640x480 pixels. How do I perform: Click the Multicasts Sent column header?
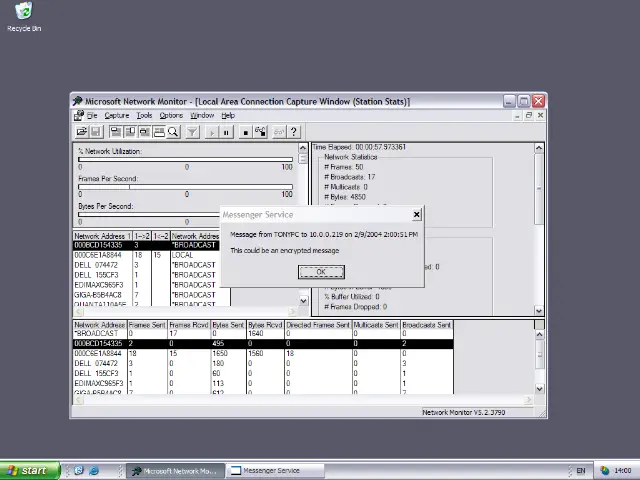point(376,325)
